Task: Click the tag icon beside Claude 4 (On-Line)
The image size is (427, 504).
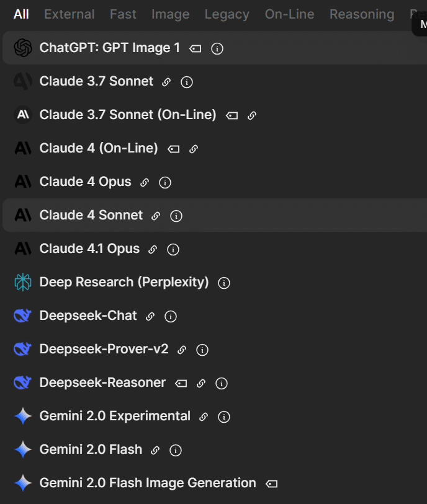Action: tap(174, 149)
